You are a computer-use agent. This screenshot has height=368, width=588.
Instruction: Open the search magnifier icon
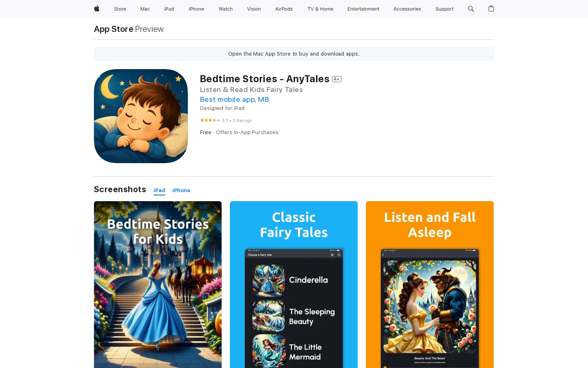[x=471, y=9]
